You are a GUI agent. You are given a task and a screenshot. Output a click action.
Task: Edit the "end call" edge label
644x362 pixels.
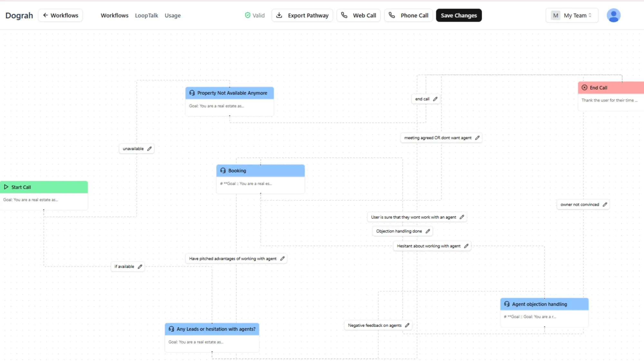[435, 99]
